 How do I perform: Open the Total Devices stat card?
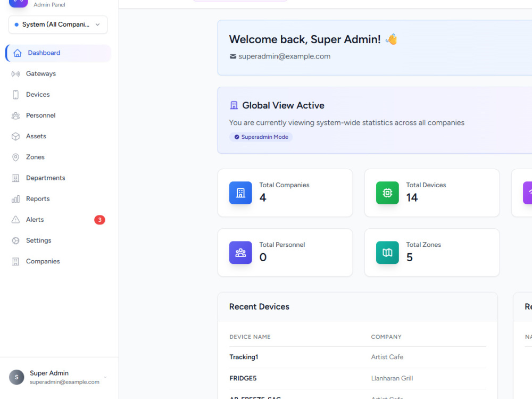coord(432,193)
